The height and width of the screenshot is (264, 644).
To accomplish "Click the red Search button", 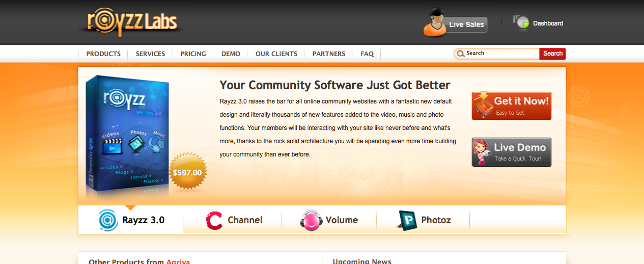I will click(x=552, y=54).
